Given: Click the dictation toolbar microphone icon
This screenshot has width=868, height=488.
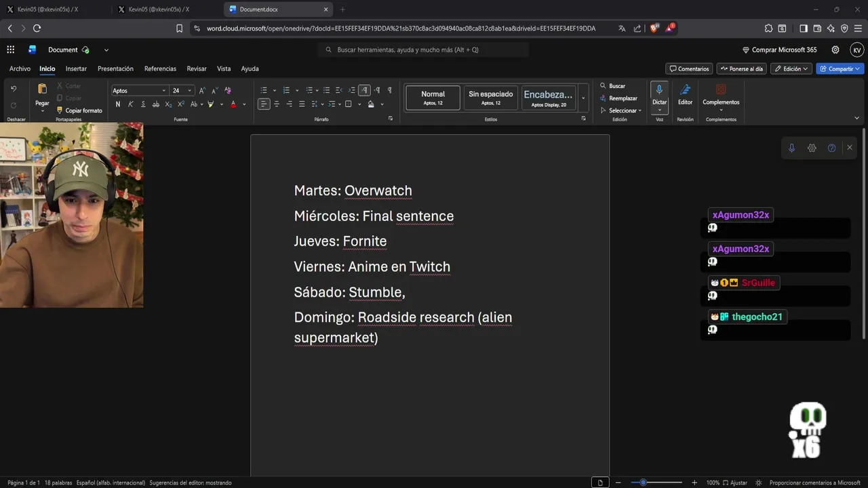Looking at the screenshot, I should pos(791,148).
